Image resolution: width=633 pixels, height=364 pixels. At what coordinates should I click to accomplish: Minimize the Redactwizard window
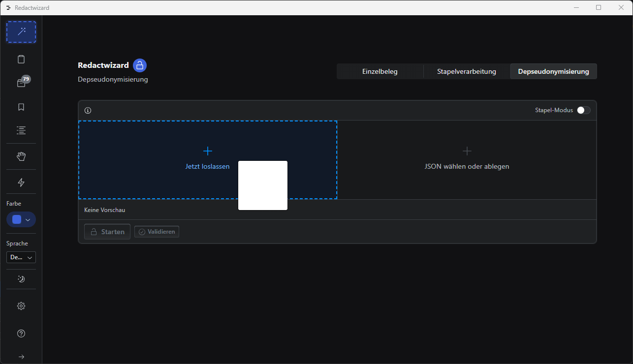tap(576, 7)
